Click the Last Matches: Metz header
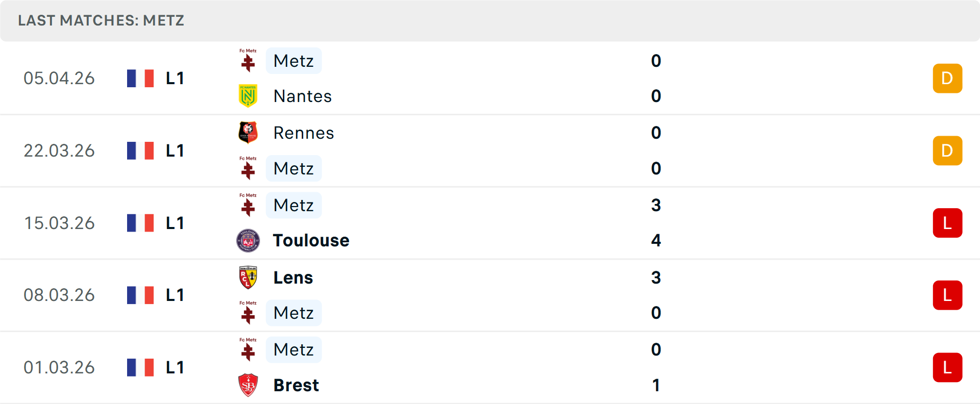This screenshot has width=980, height=404. (x=101, y=20)
